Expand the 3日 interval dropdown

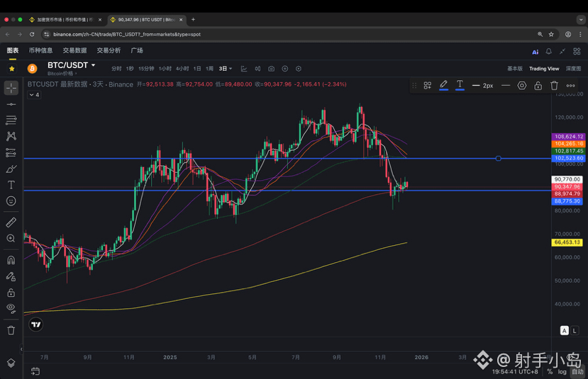coord(226,69)
